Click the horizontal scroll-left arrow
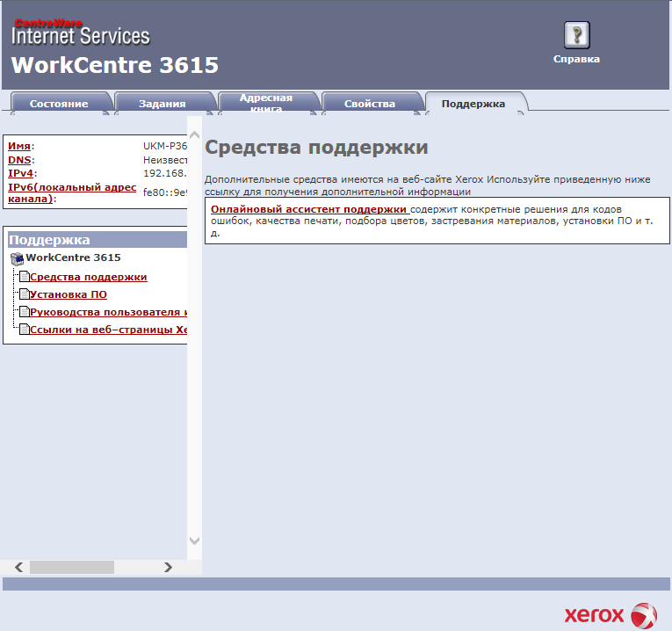The height and width of the screenshot is (631, 672). 18,567
